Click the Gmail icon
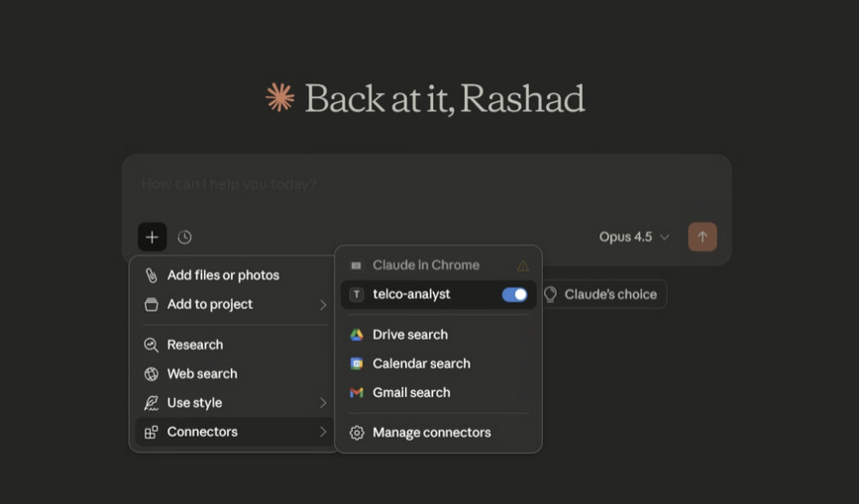Screen dimensions: 859x504 357,393
